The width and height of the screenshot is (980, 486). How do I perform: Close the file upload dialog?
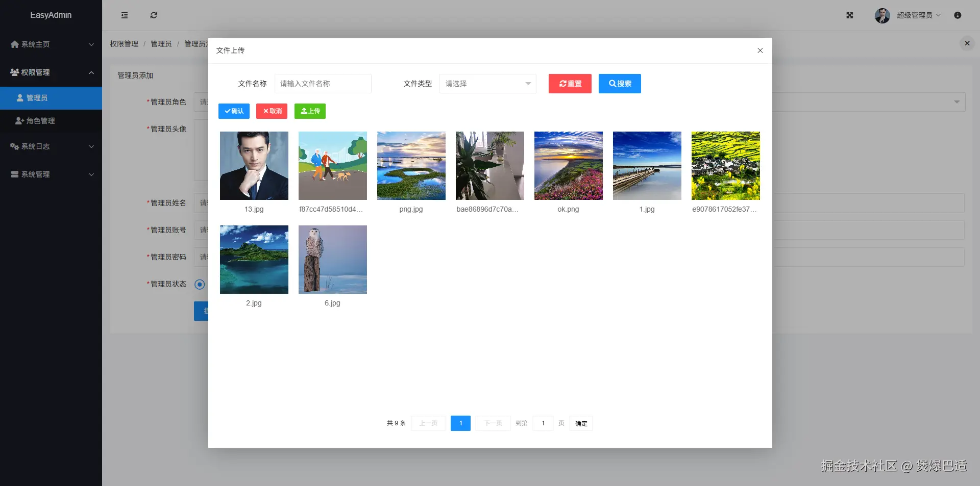pyautogui.click(x=760, y=50)
